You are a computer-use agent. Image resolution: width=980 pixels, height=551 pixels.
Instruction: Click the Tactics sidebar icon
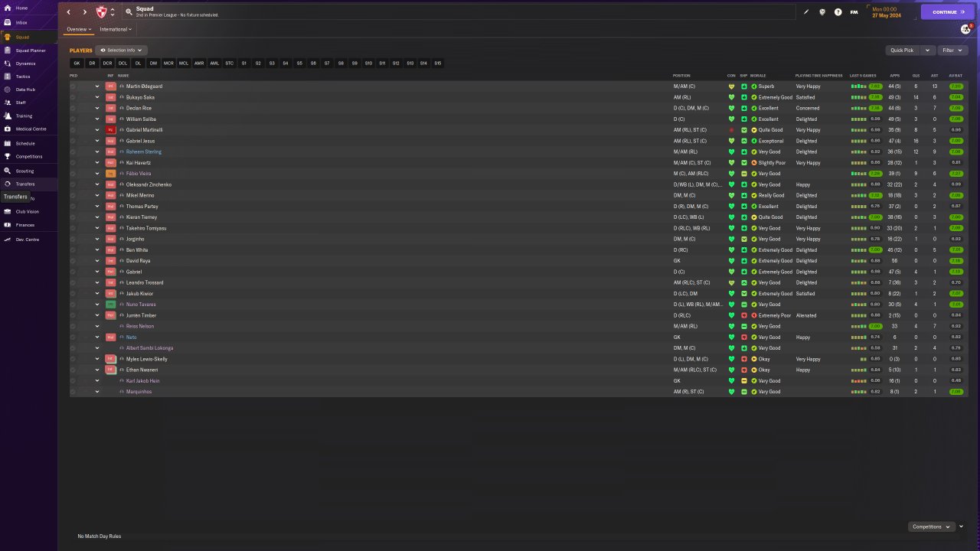coord(7,77)
